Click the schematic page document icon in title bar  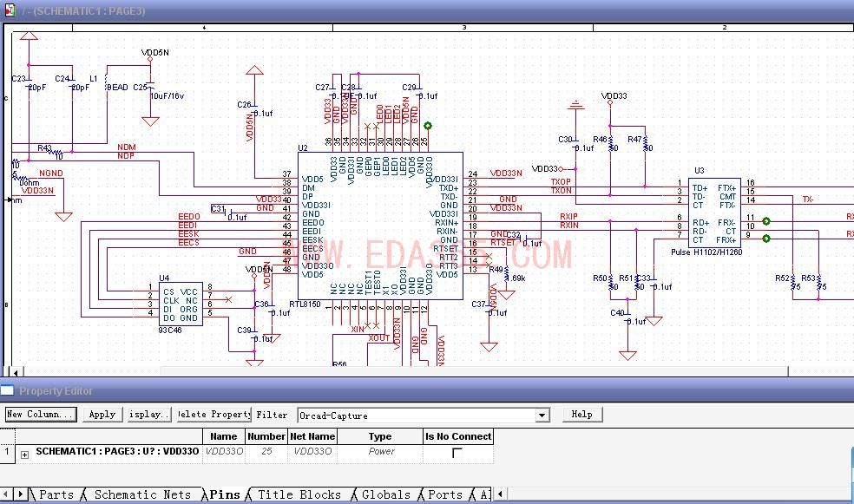click(10, 10)
